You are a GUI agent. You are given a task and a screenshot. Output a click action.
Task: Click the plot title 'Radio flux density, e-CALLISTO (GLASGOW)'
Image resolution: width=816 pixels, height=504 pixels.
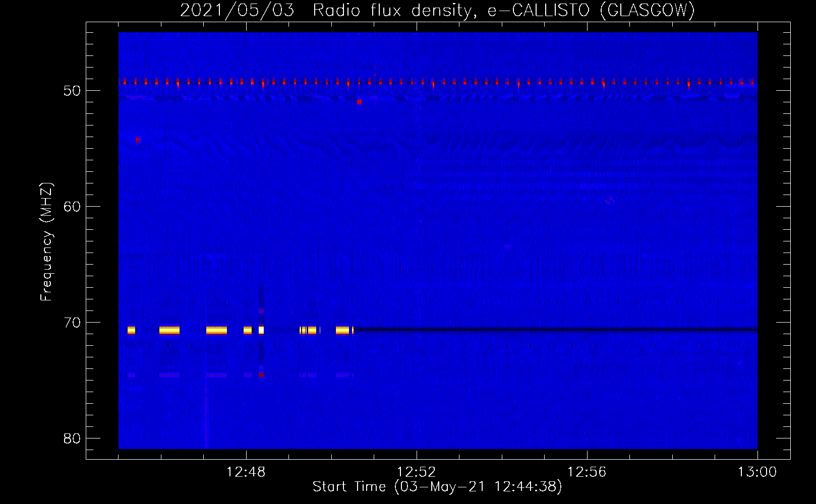[x=504, y=10]
